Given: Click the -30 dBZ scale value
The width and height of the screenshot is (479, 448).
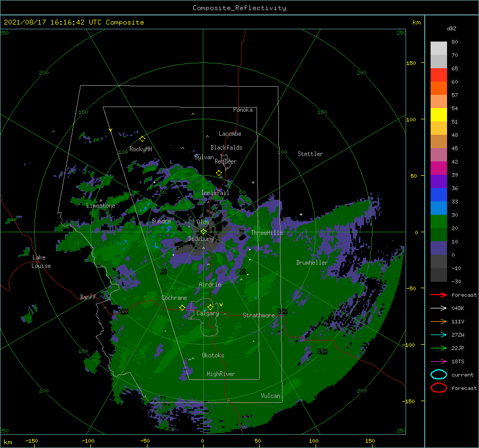Looking at the screenshot, I should (x=456, y=281).
